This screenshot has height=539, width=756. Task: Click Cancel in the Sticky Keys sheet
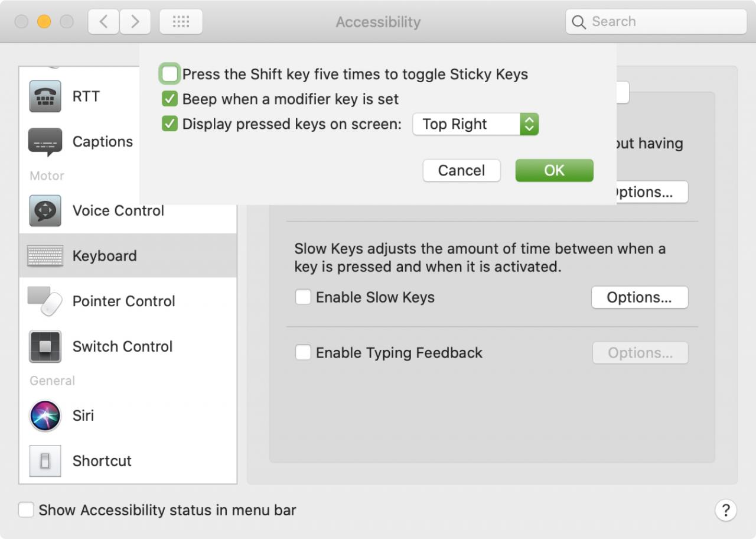pos(461,170)
